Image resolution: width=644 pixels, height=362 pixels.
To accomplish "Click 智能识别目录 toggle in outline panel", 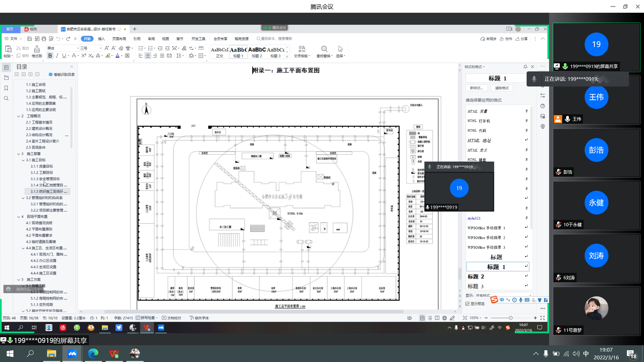I will pyautogui.click(x=61, y=74).
